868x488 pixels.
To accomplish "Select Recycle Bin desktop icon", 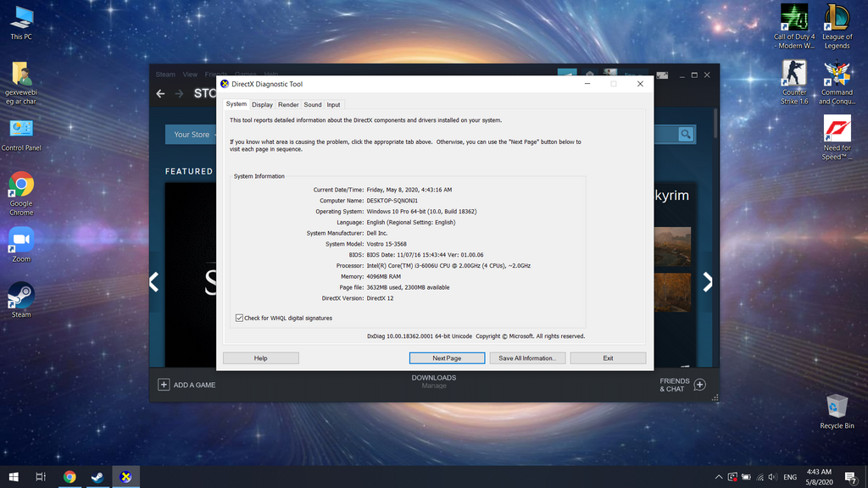I will click(x=837, y=412).
